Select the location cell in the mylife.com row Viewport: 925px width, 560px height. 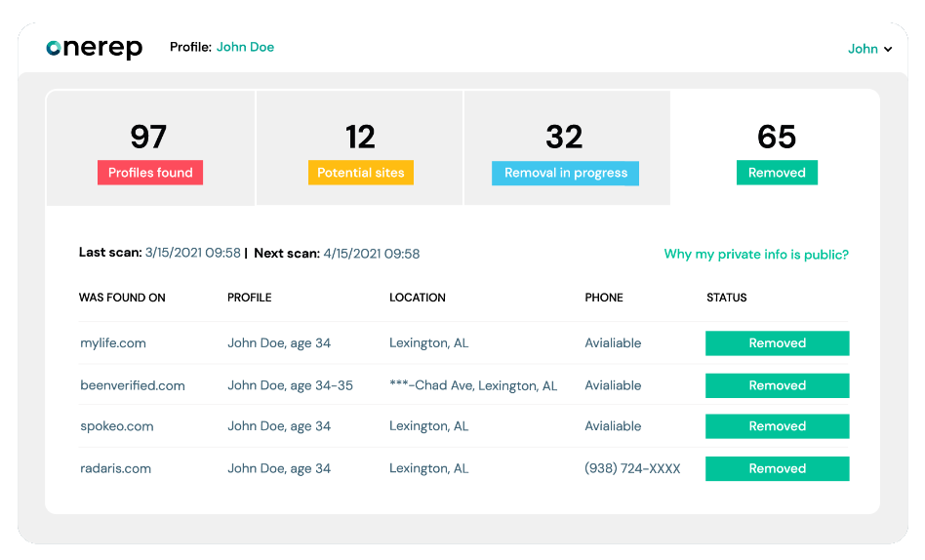(x=429, y=343)
